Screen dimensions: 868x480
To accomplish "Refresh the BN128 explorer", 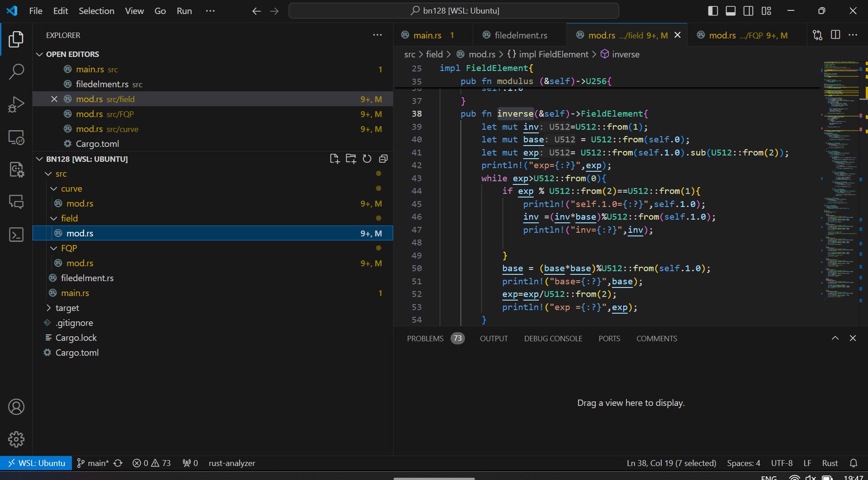I will tap(367, 159).
